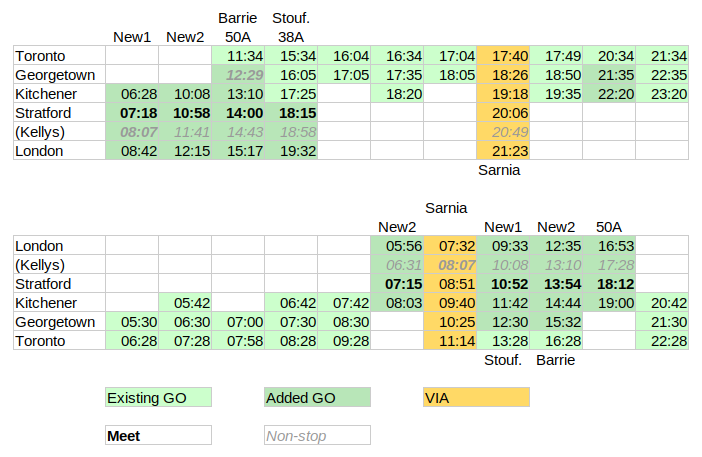Screen dimensions: 702x457
Task: Click the bold 10:52 Stratford cell
Action: (x=503, y=284)
